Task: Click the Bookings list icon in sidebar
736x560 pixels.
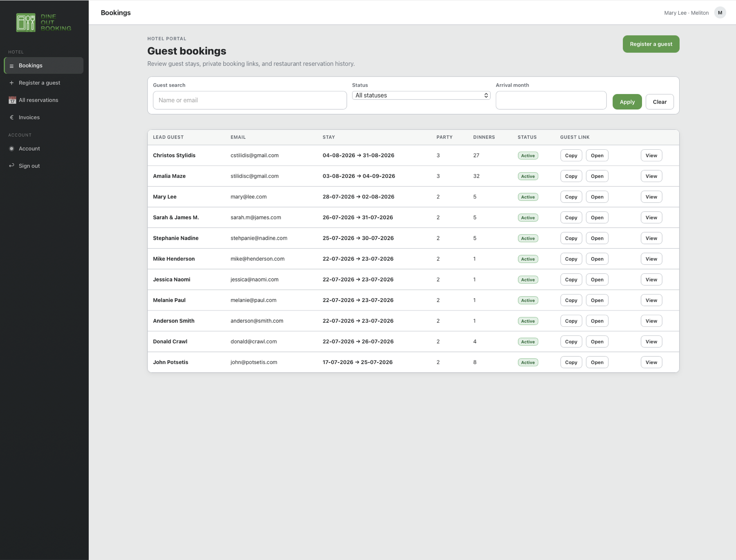Action: tap(11, 66)
